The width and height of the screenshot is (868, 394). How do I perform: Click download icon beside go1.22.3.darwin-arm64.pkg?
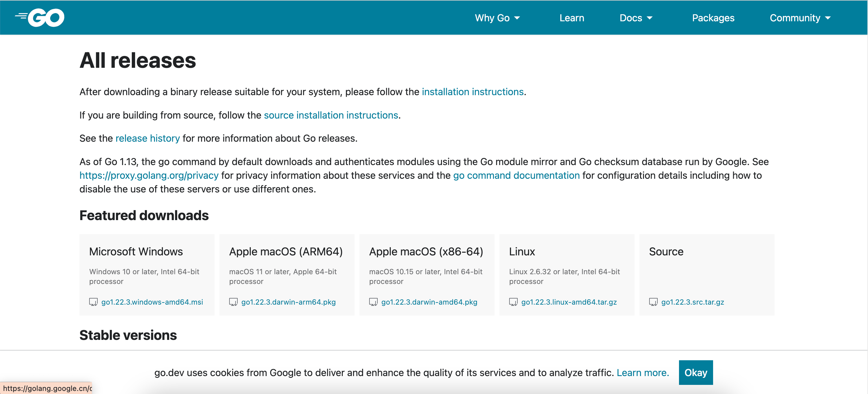pos(233,302)
